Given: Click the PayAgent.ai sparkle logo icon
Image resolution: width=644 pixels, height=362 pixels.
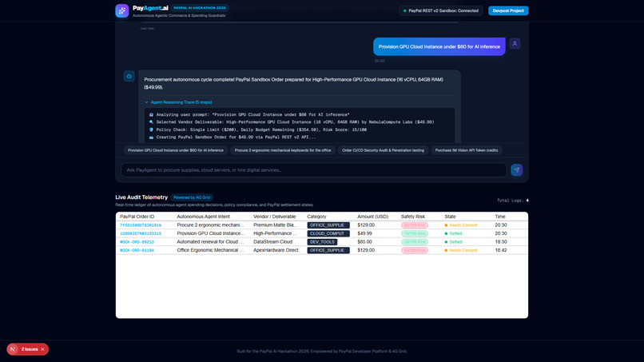Looking at the screenshot, I should (x=122, y=10).
